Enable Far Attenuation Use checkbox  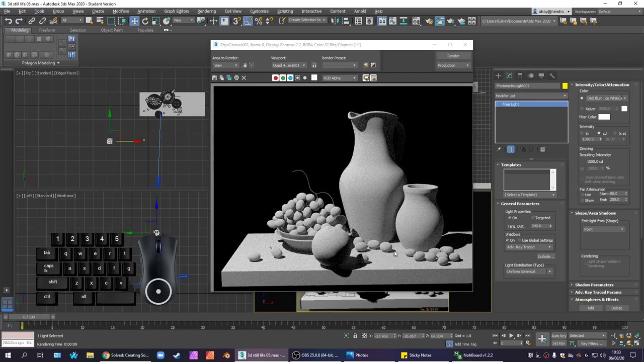point(582,195)
